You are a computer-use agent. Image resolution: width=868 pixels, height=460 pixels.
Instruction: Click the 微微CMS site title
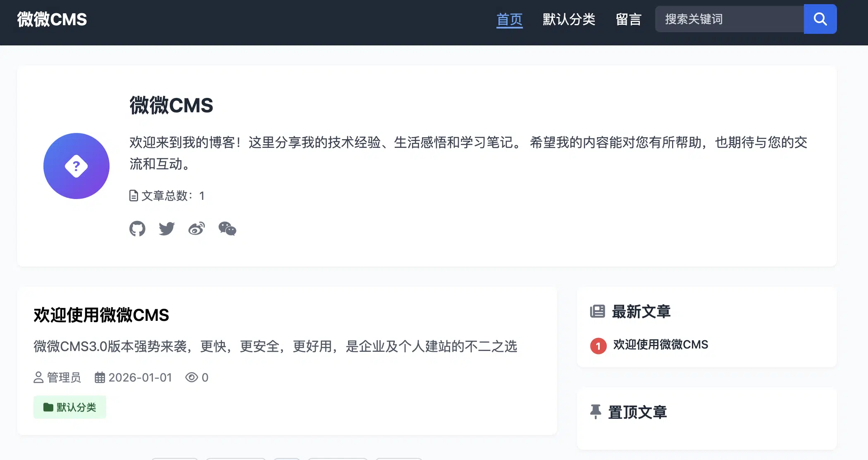[51, 19]
